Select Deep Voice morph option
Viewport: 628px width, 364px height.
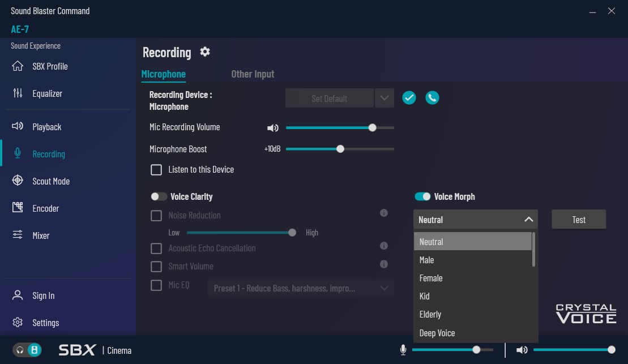473,333
